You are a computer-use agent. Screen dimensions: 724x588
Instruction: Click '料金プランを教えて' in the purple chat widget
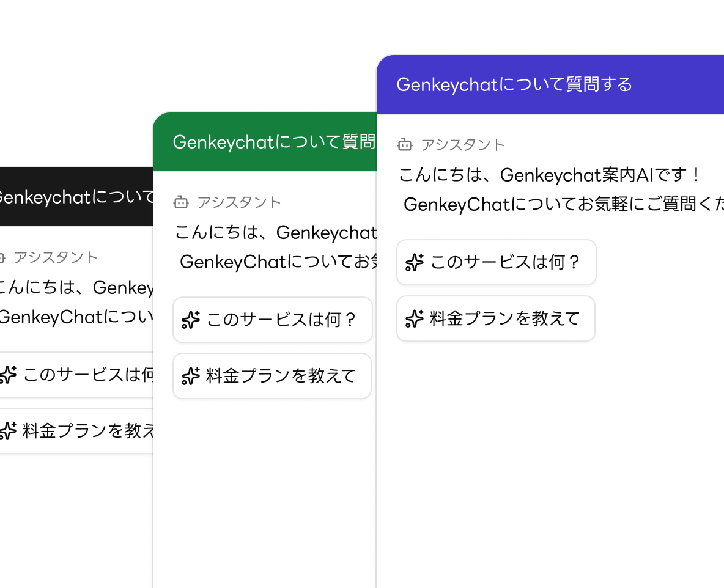point(496,318)
